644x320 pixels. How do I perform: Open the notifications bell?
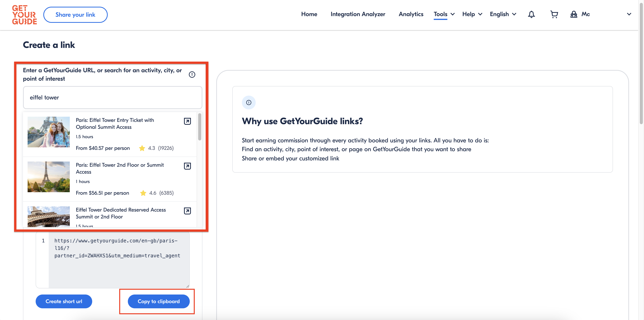pos(531,15)
